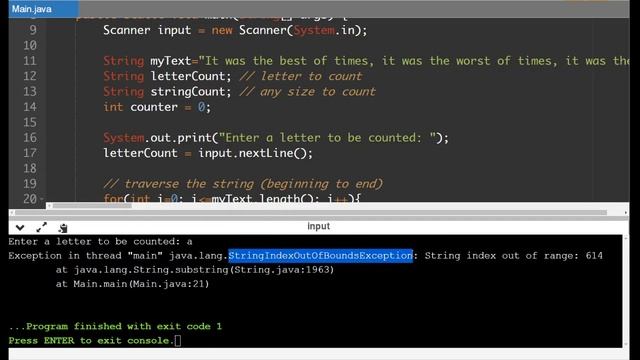This screenshot has width=640, height=360.
Task: Click the right arrow of the horizontal scrollbar
Action: (x=625, y=212)
